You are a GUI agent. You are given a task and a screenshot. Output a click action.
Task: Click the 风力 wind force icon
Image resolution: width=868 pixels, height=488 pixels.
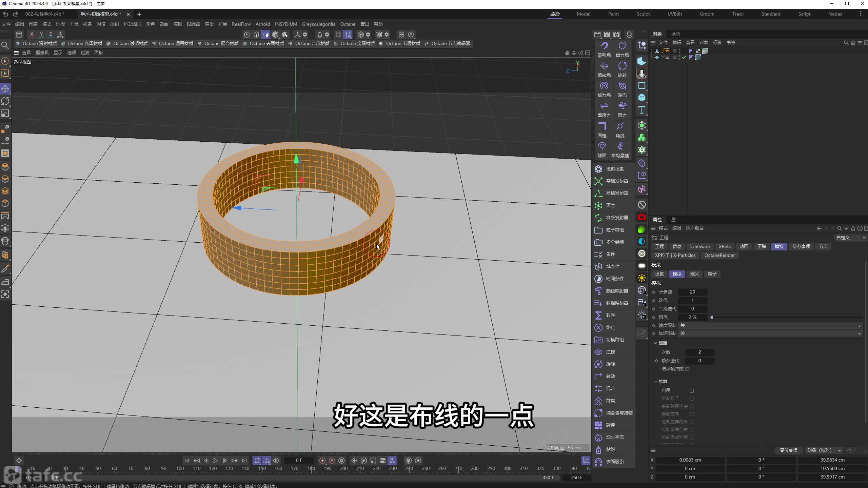[x=622, y=106]
